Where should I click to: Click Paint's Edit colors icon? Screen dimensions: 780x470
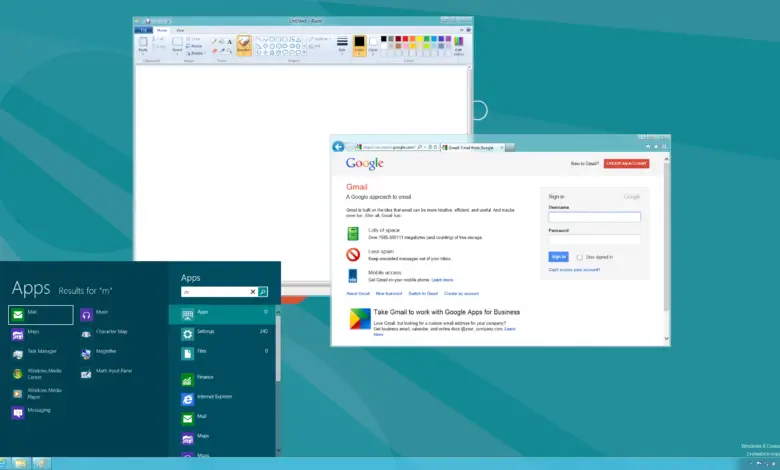459,45
